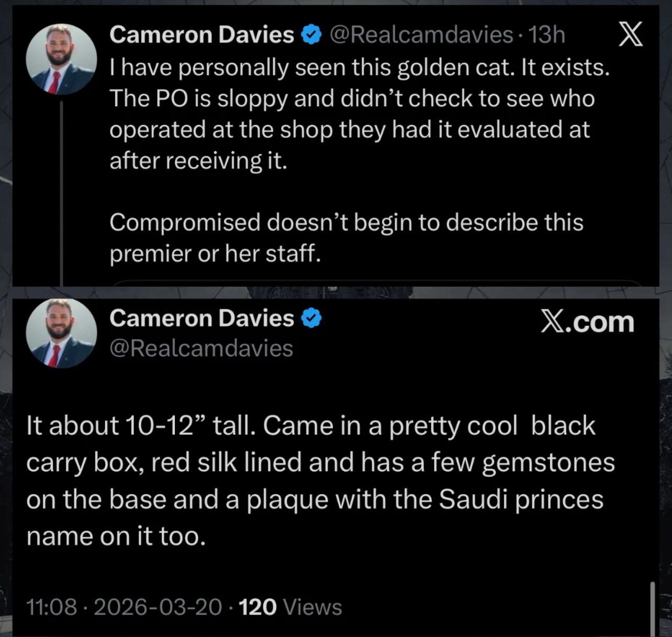672x637 pixels.
Task: Click the X logo in the top tweet
Action: tap(630, 36)
